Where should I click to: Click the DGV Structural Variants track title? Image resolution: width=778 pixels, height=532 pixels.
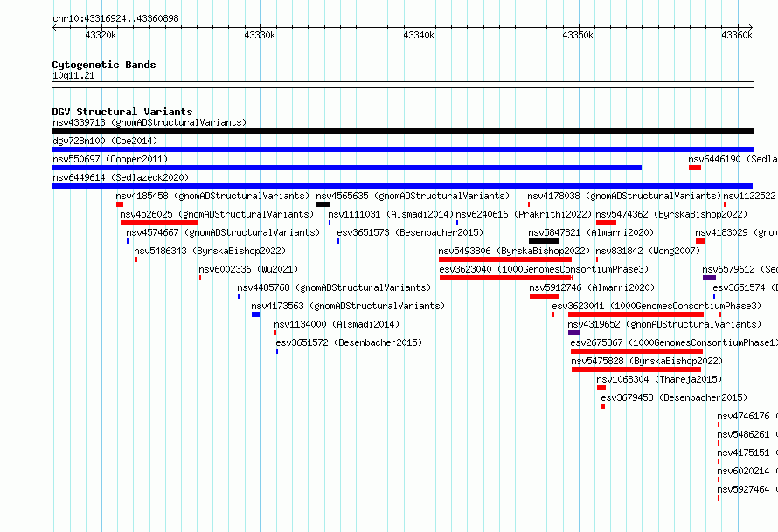122,112
